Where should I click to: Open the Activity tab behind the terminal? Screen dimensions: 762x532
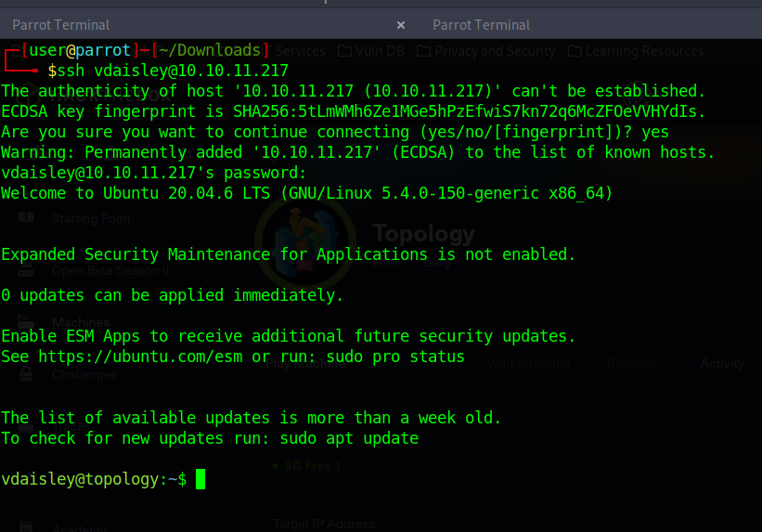tap(722, 364)
